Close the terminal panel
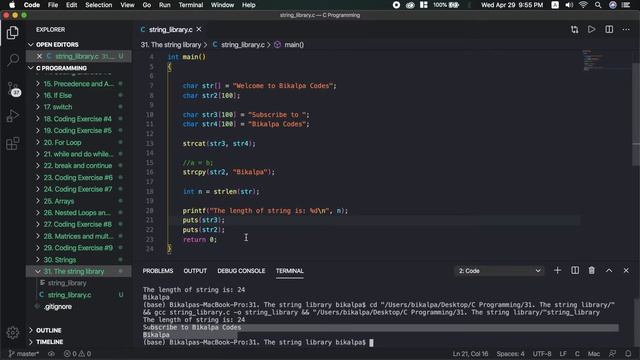The image size is (640, 360). pyautogui.click(x=626, y=271)
